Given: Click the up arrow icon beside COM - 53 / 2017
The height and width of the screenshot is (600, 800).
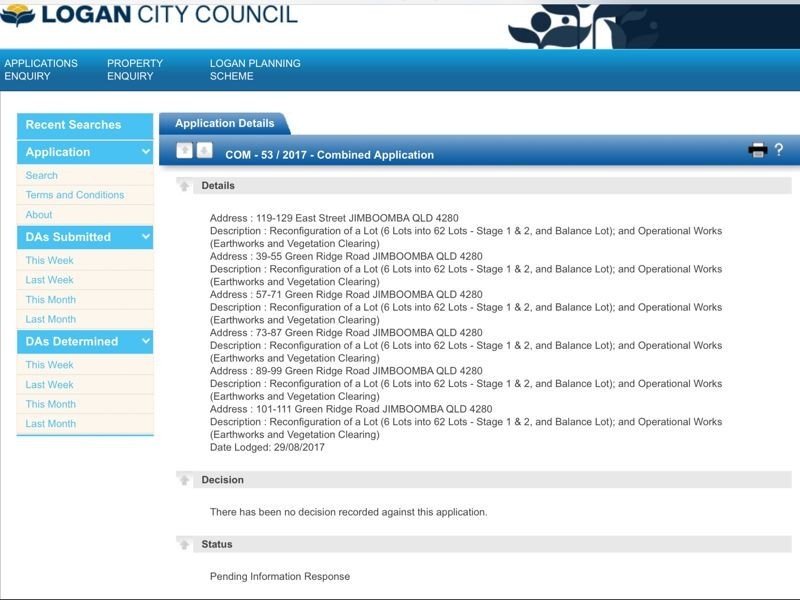Looking at the screenshot, I should [x=184, y=151].
